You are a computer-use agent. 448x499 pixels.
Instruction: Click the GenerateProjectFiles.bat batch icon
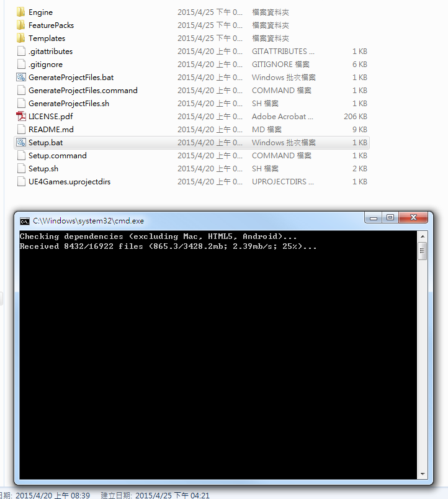[x=21, y=78]
